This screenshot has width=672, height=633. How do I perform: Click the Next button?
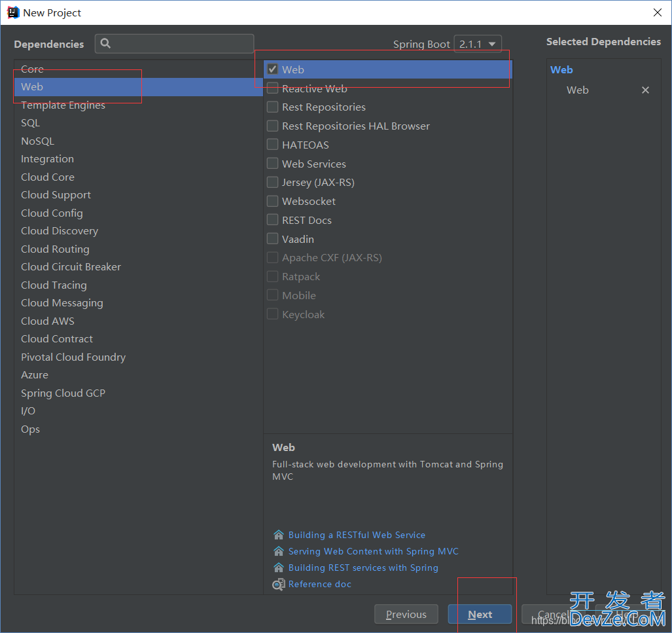point(480,614)
